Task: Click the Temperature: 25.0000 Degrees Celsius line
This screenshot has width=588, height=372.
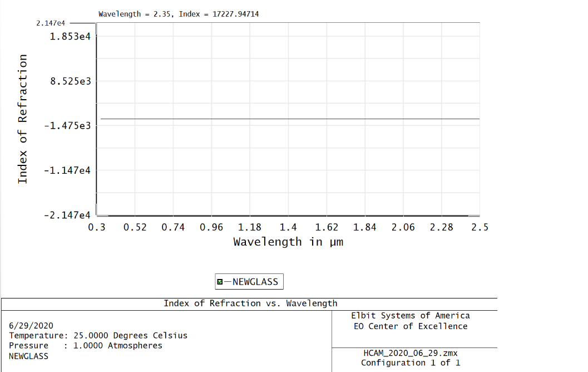Action: point(98,336)
